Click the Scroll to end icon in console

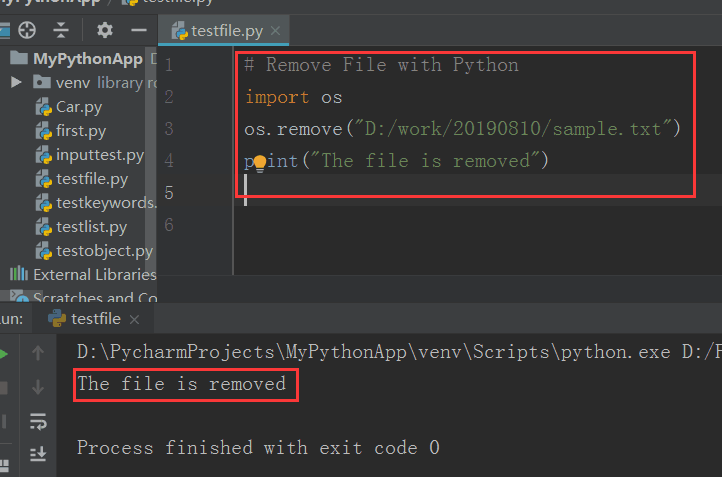click(x=38, y=454)
